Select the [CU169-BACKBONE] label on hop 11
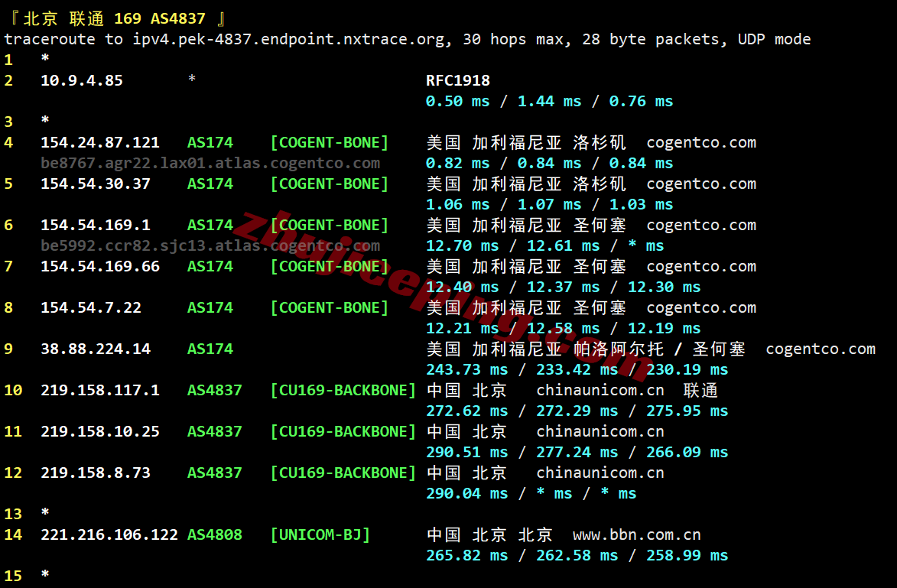 click(343, 431)
